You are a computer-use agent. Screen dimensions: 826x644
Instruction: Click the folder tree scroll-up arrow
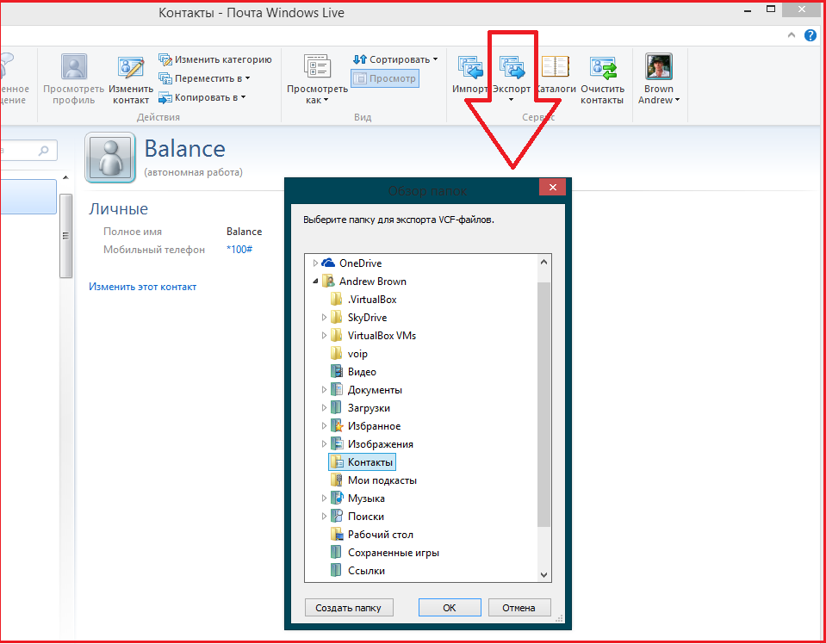pos(544,262)
